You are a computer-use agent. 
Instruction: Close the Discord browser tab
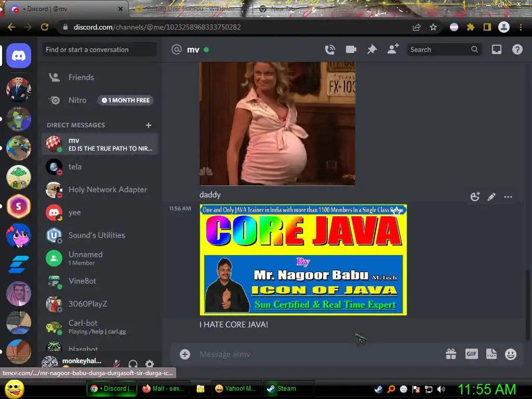point(120,9)
